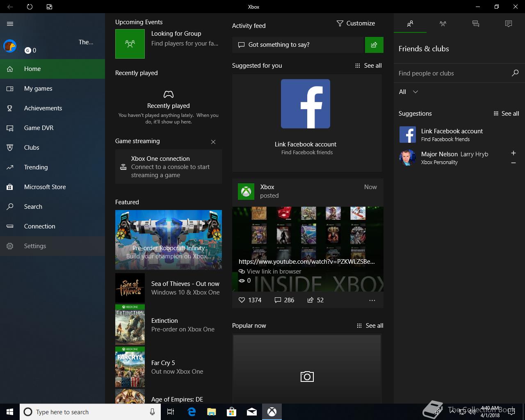This screenshot has height=420, width=525.
Task: Open the Achievements page
Action: coord(52,108)
